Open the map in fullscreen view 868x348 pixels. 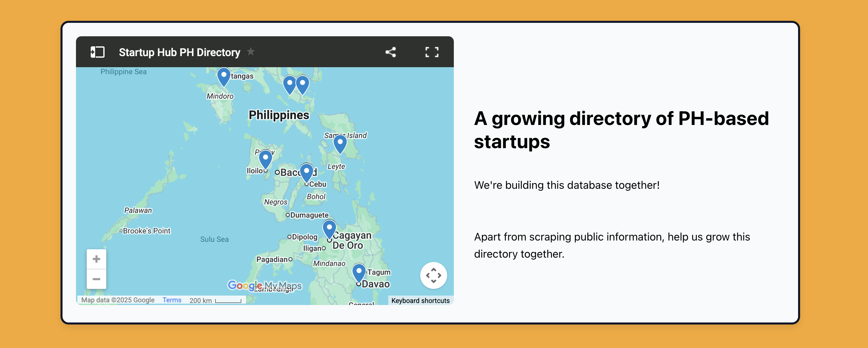(x=432, y=52)
